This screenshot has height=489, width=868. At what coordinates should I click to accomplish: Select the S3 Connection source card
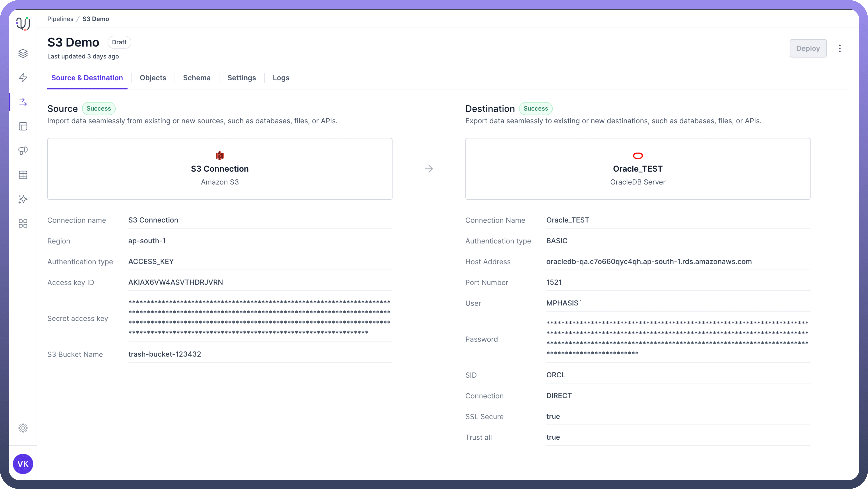coord(220,169)
